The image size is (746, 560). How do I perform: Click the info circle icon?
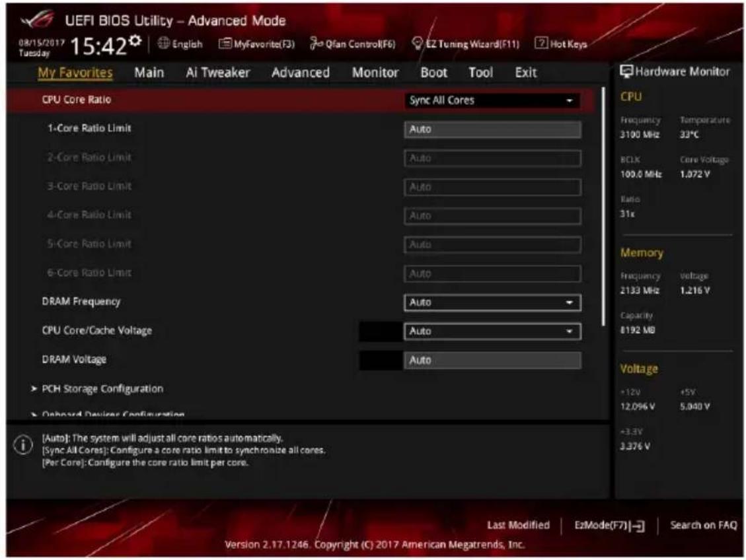click(23, 445)
